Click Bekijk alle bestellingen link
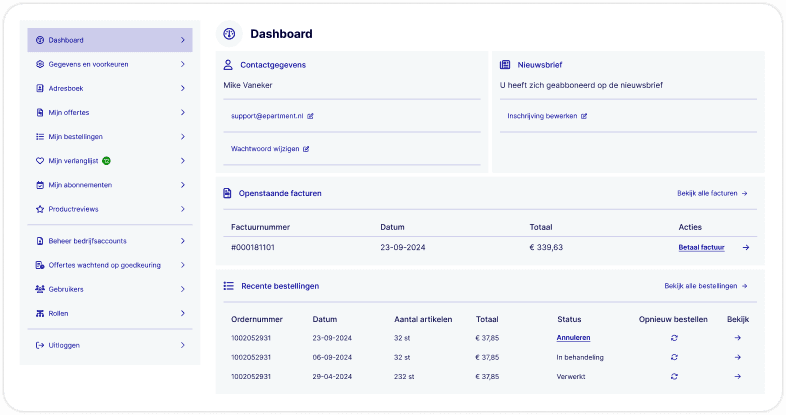 click(706, 286)
